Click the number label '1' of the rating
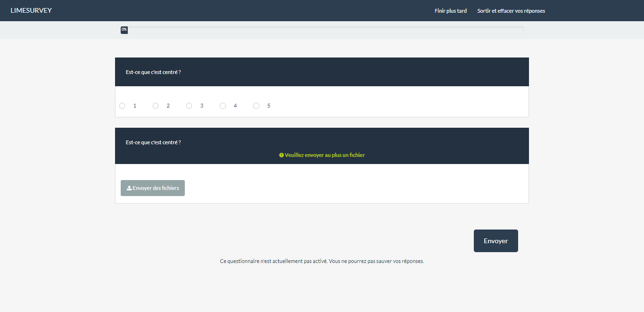 pos(135,106)
